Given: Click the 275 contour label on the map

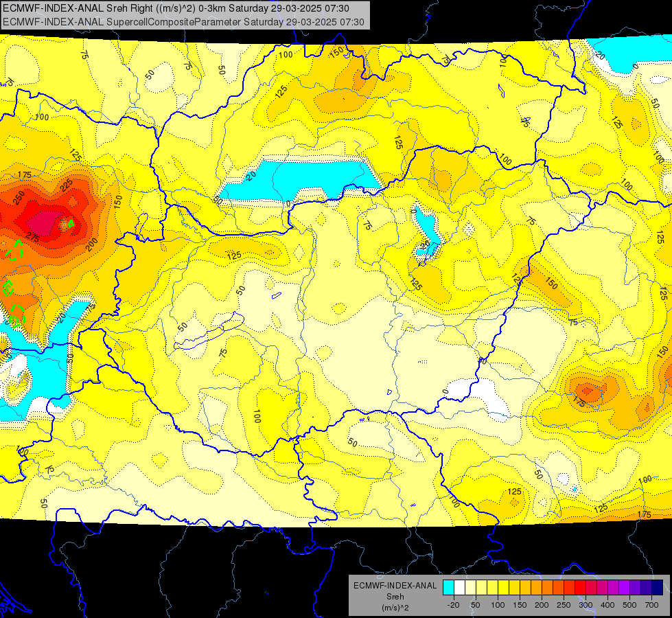Looking at the screenshot, I should pyautogui.click(x=32, y=237).
